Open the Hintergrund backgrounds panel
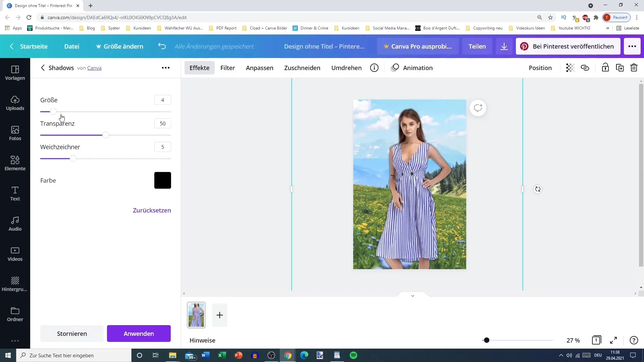The image size is (644, 362). [x=15, y=284]
